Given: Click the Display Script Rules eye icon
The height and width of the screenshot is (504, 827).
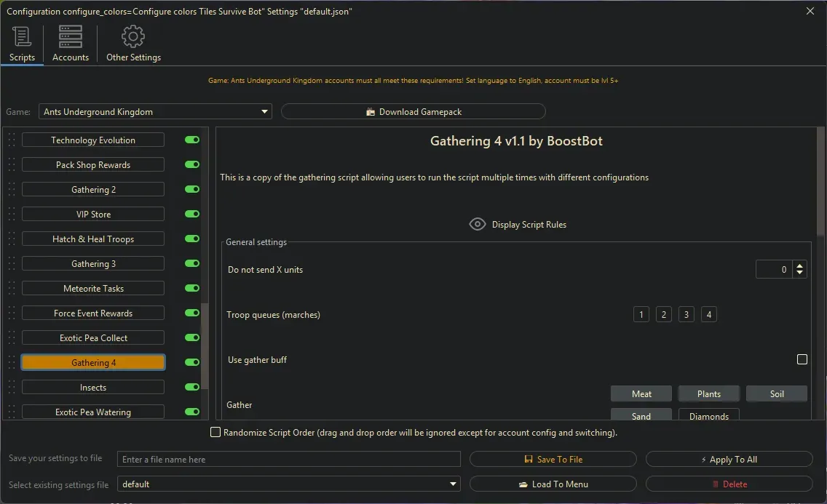Looking at the screenshot, I should (478, 224).
